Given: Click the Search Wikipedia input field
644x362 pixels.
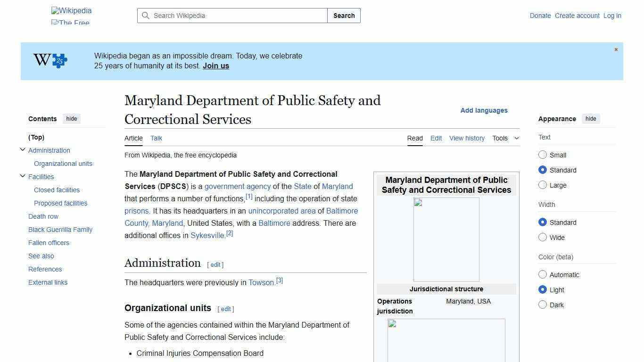Looking at the screenshot, I should tap(231, 16).
